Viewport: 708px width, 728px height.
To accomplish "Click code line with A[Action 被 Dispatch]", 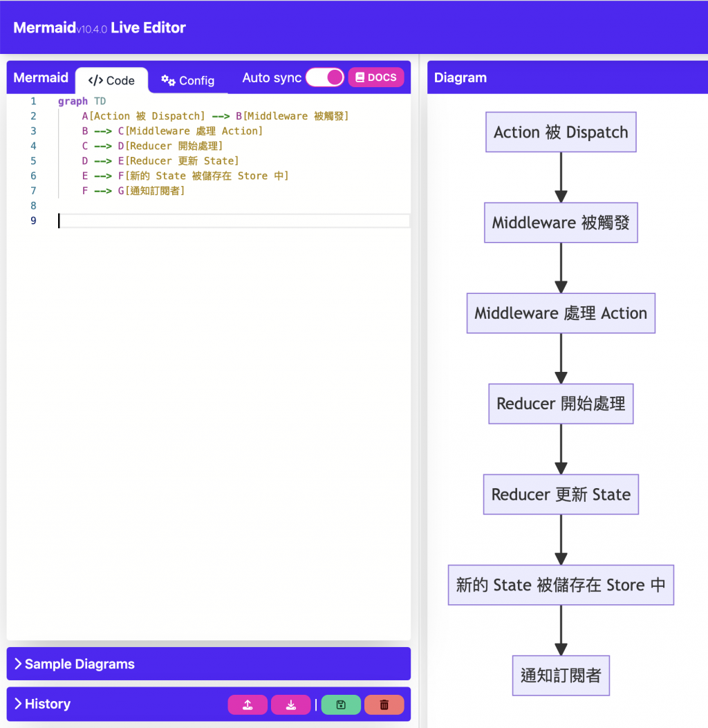I will (215, 116).
